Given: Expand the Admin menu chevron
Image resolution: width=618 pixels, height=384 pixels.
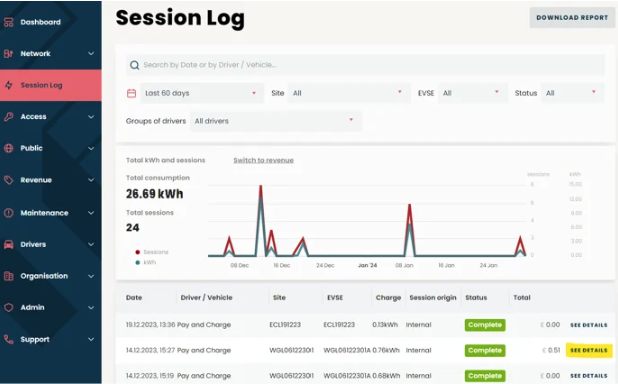Looking at the screenshot, I should click(91, 308).
